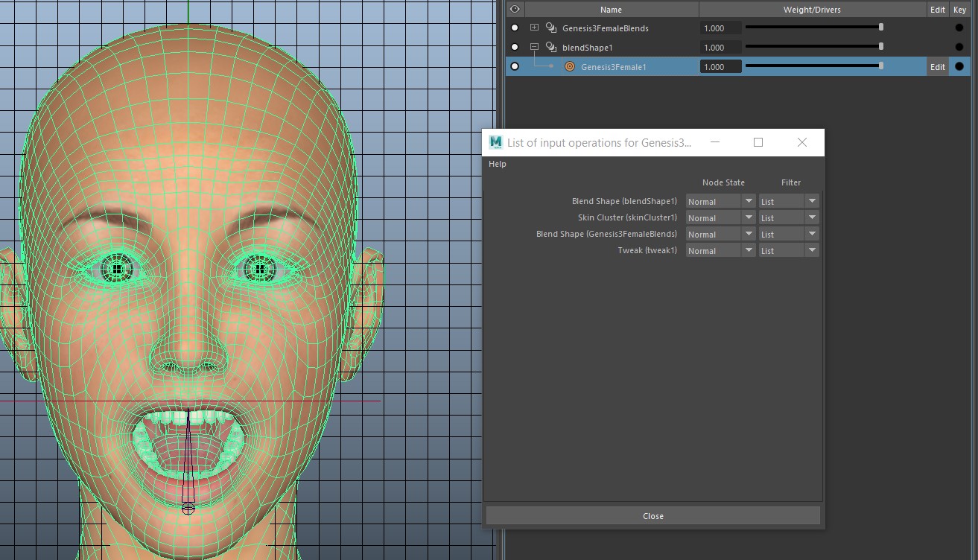Expand the Genesis3FemaleBlends tree item

(x=533, y=28)
